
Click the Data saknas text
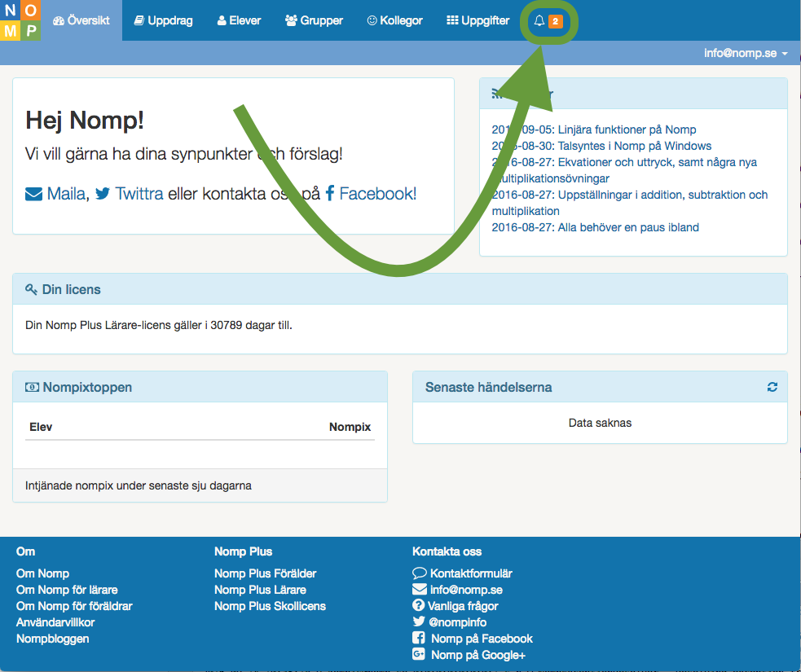pyautogui.click(x=600, y=423)
